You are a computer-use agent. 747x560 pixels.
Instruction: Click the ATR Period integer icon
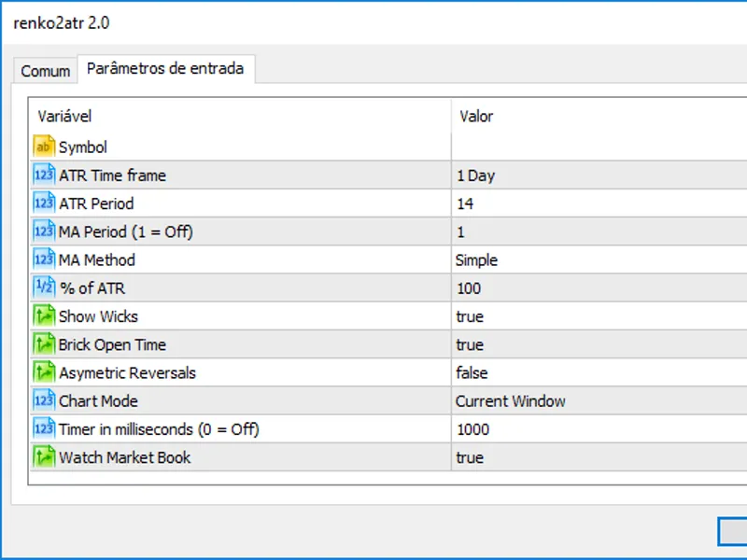point(44,203)
